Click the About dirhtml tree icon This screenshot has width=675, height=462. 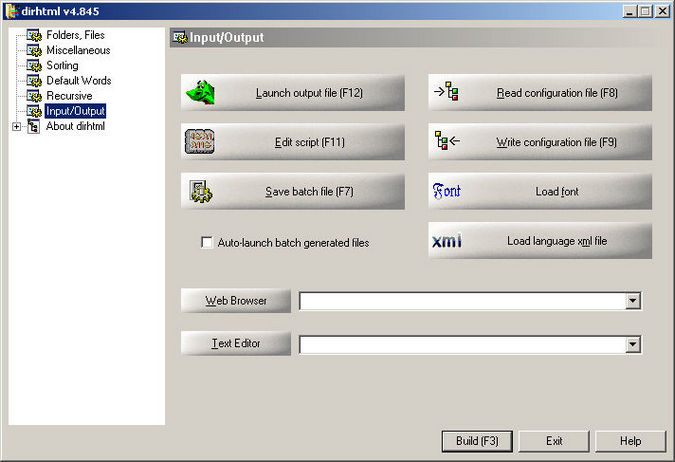(x=34, y=126)
